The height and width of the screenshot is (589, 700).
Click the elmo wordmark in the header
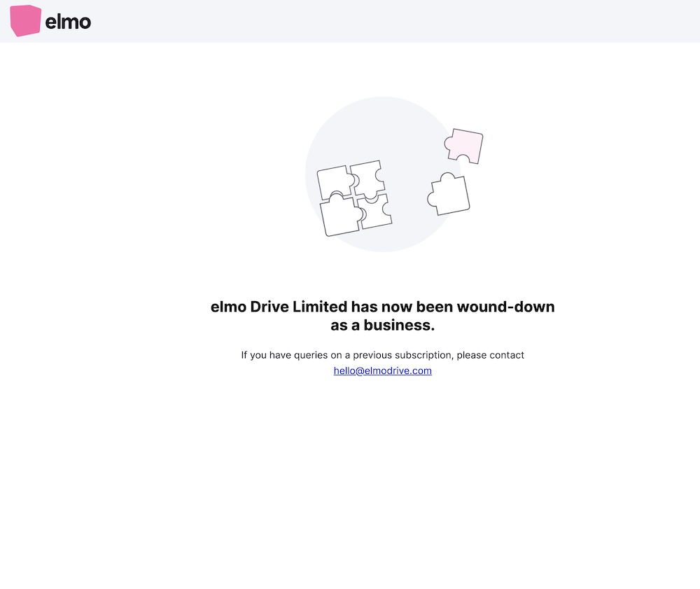click(x=68, y=22)
